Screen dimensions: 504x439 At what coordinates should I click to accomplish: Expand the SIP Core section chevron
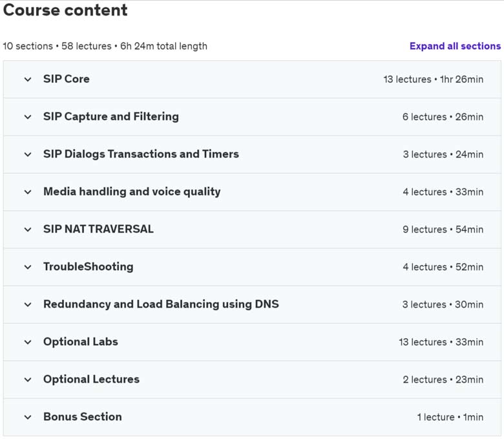point(28,79)
